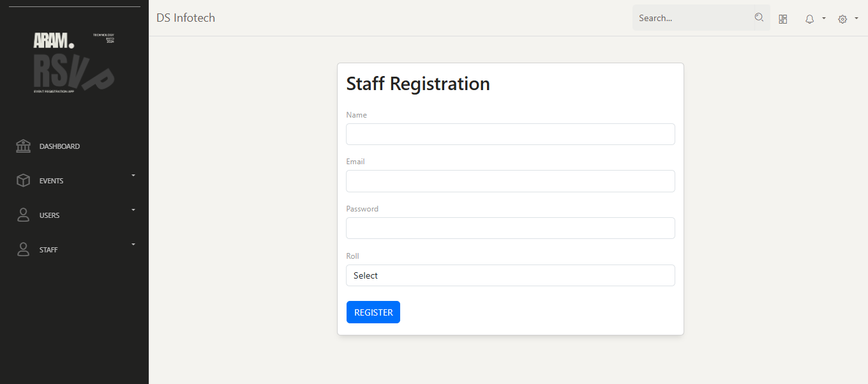The height and width of the screenshot is (384, 868).
Task: Select the STAFF sidebar menu label
Action: coord(49,250)
